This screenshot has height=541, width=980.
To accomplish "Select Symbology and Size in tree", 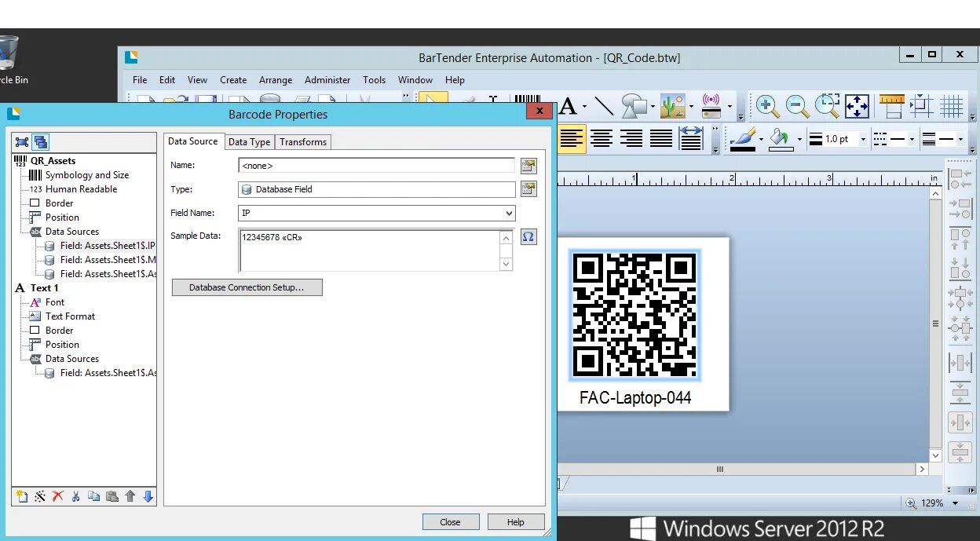I will 87,175.
